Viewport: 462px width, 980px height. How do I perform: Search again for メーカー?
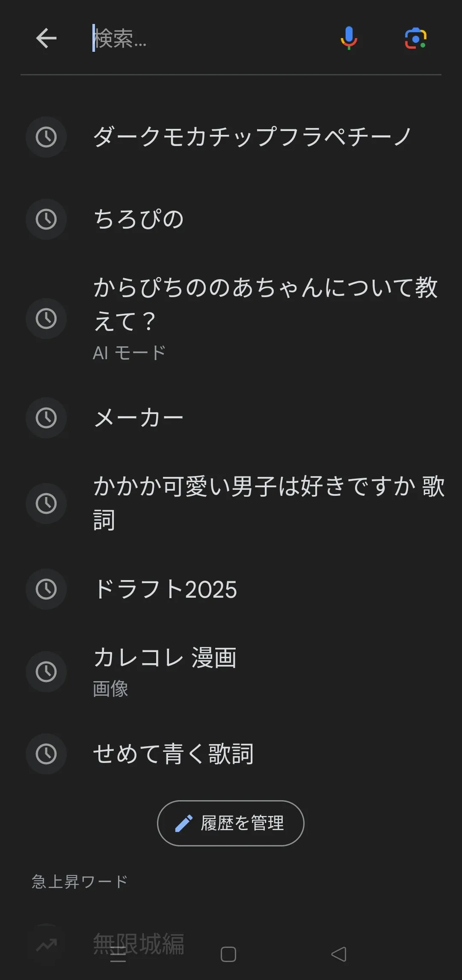pyautogui.click(x=139, y=418)
